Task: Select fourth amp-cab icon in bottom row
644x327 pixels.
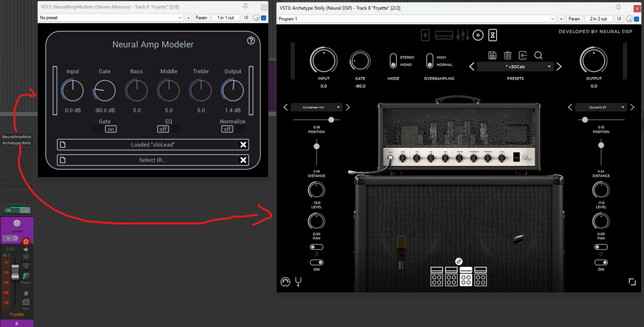Action: (480, 277)
